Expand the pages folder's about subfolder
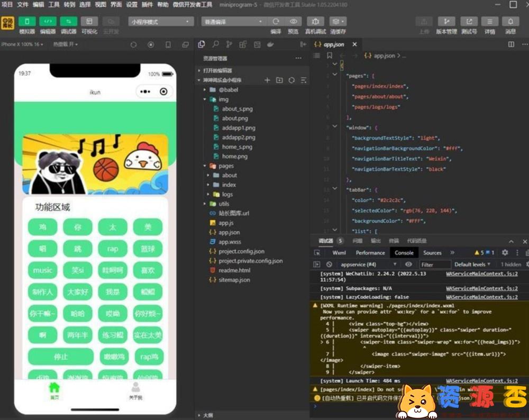Screen dimensions: 529x420 point(229,176)
